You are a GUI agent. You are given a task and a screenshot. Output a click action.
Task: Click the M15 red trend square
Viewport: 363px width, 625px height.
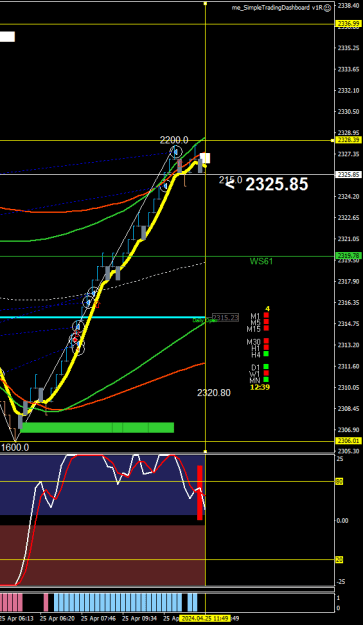(266, 328)
